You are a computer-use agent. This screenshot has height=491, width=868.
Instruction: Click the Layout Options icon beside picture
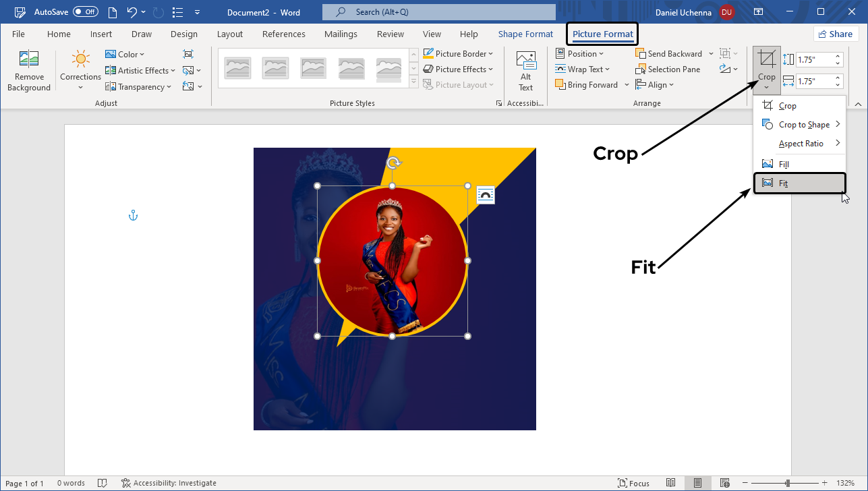pyautogui.click(x=486, y=195)
